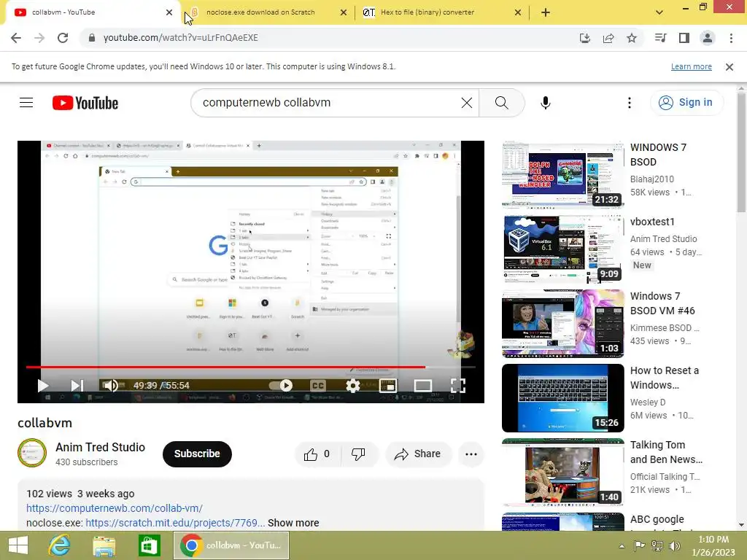Open taskbar clock showing 1:10 PM
Screen dimensions: 747x560
click(x=713, y=545)
